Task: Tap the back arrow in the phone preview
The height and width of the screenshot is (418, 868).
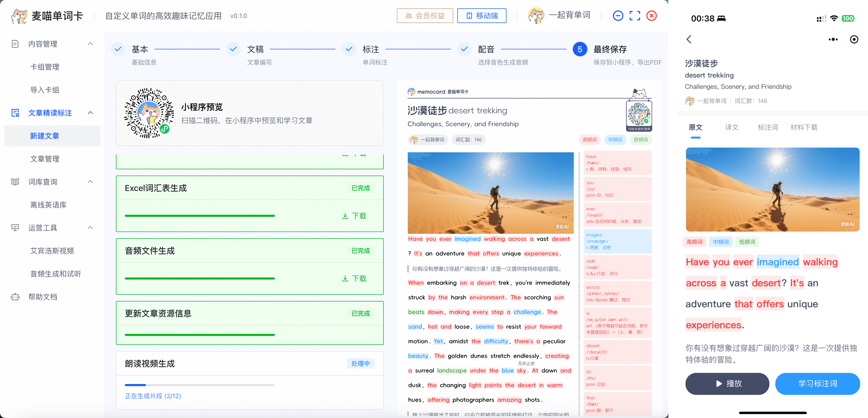Action: (x=689, y=39)
